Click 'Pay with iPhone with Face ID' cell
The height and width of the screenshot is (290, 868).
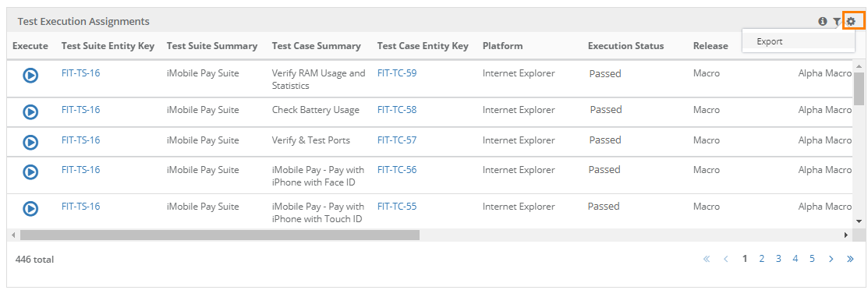coord(317,176)
